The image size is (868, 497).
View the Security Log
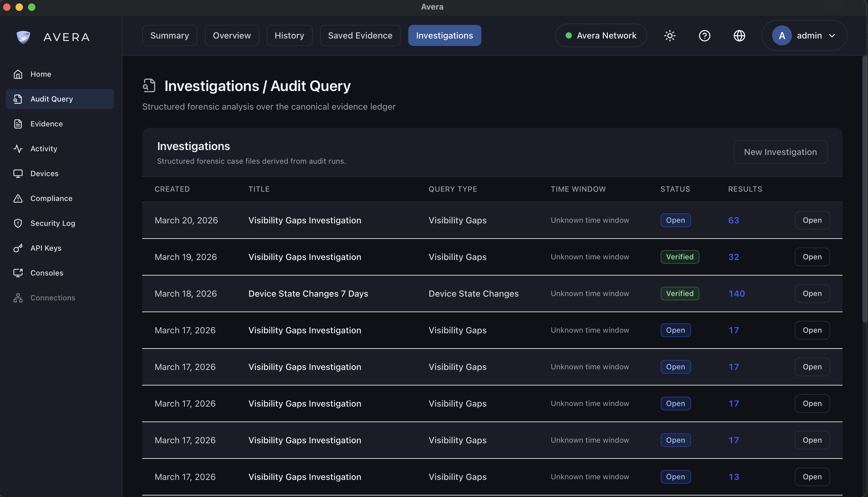click(x=52, y=223)
